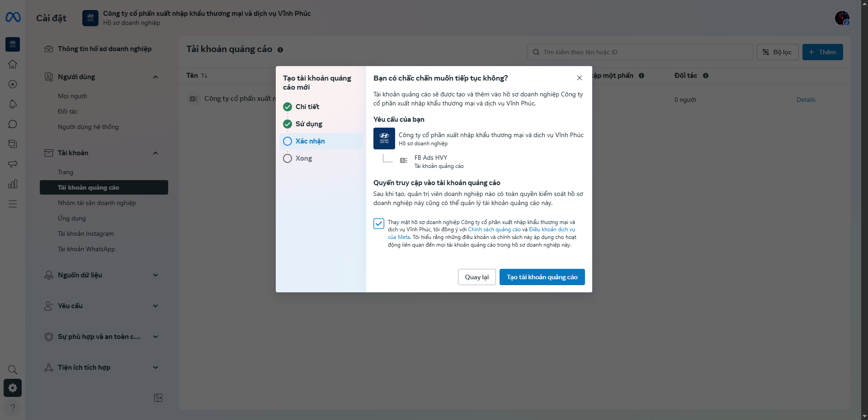Expand the Yêu cầu section
Viewport: 868px width, 420px height.
pos(156,306)
